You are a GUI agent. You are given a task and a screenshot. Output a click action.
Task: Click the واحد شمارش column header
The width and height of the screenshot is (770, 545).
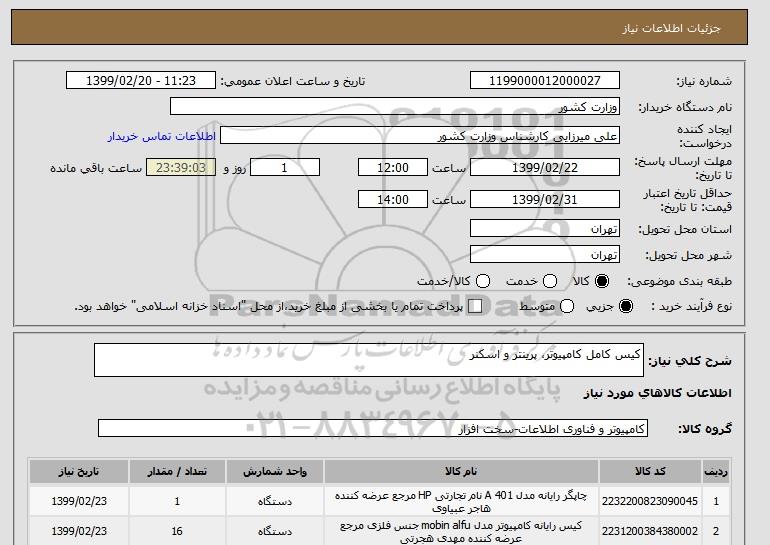(275, 471)
